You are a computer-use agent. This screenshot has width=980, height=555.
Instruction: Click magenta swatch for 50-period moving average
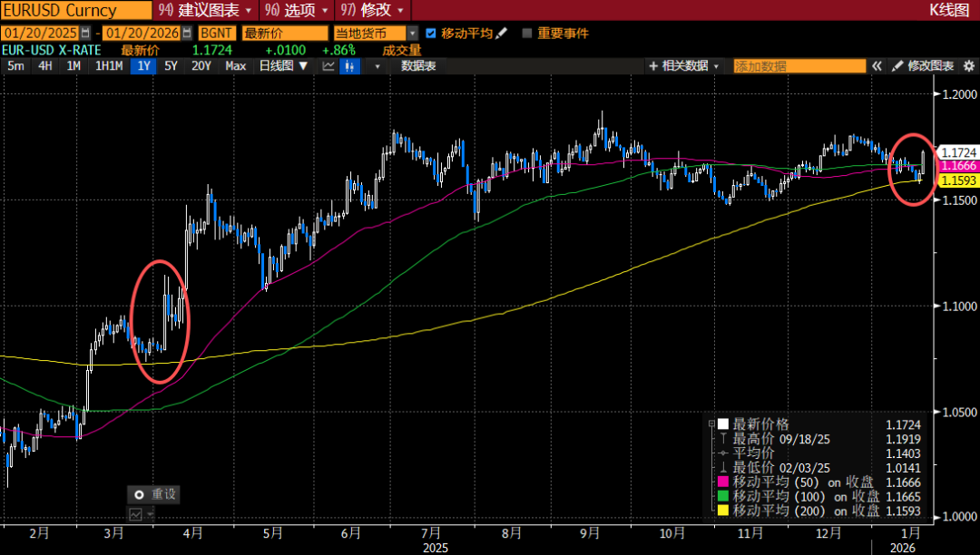722,482
